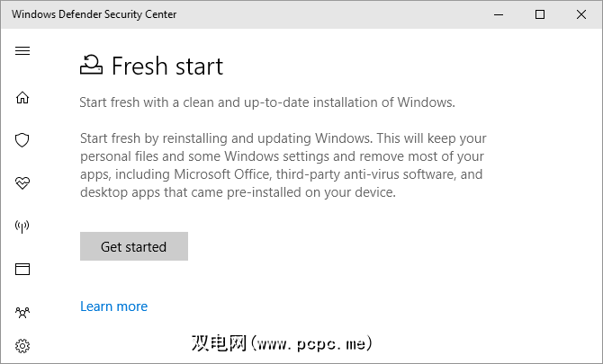This screenshot has width=603, height=364.
Task: Open Firewall & network protection icon
Action: (x=22, y=226)
